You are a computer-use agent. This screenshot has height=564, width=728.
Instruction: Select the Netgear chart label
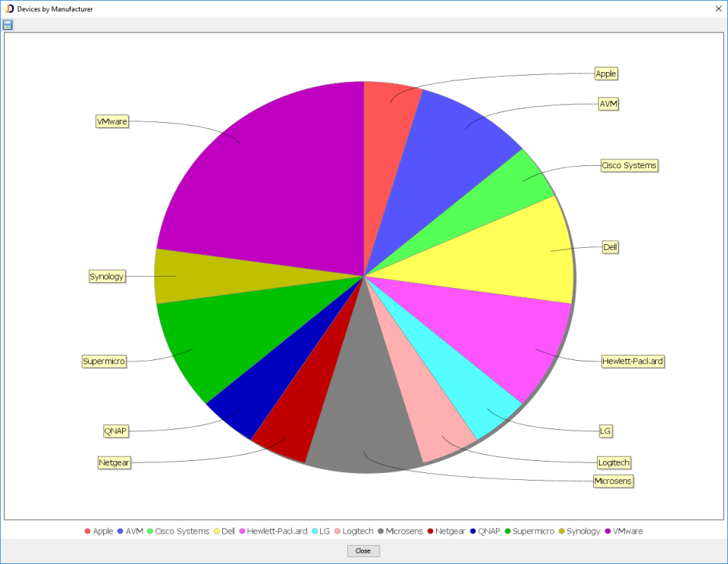pyautogui.click(x=114, y=463)
